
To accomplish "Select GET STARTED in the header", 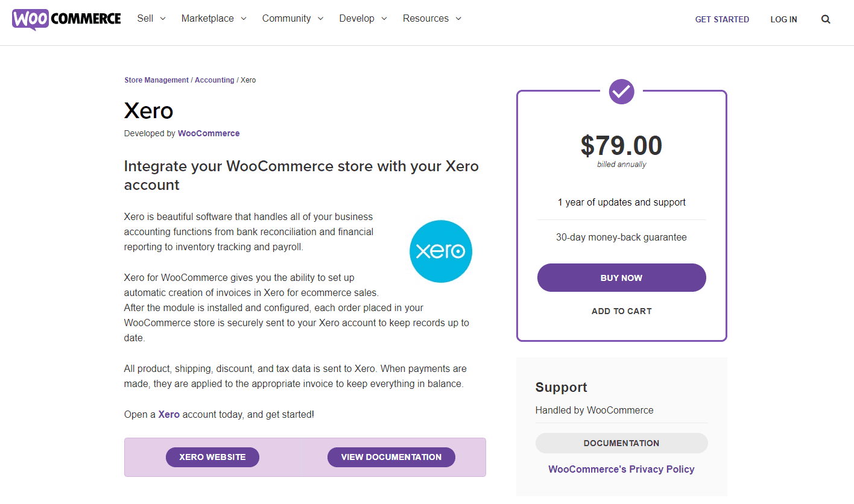I will [x=722, y=19].
